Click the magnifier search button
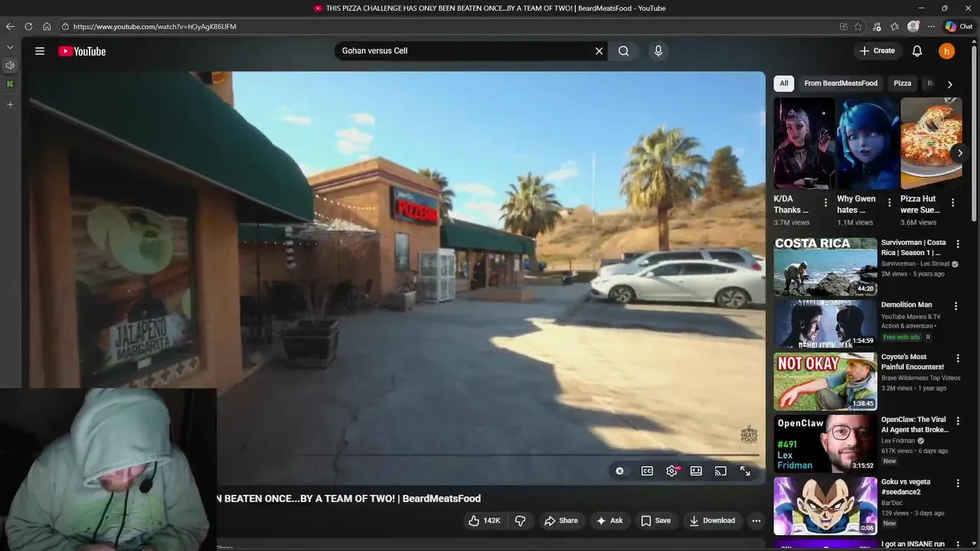 (x=624, y=51)
